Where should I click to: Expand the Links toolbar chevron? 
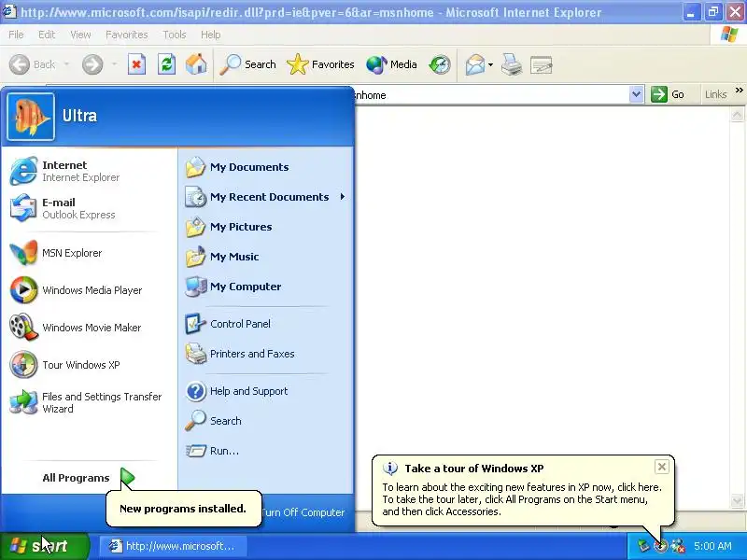pos(739,90)
